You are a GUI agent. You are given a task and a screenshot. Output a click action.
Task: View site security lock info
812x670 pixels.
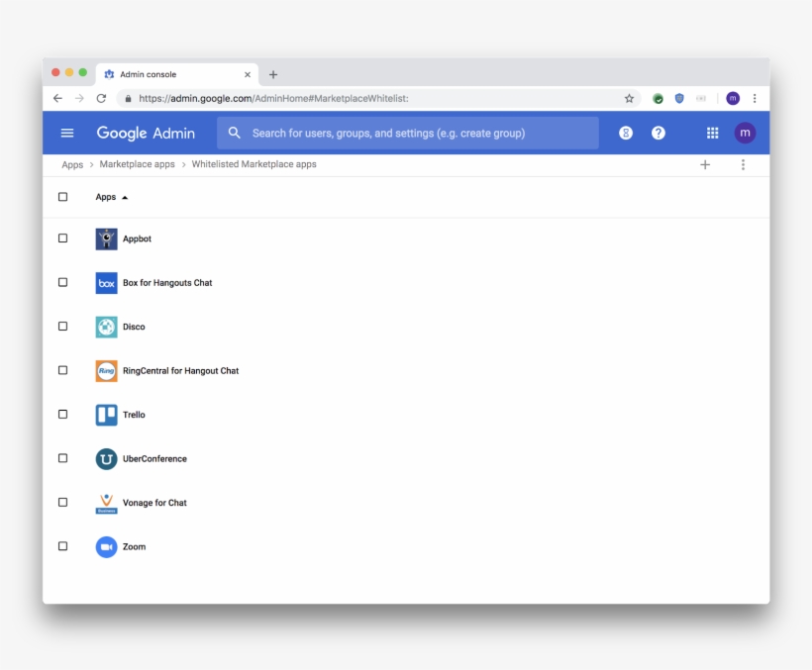[128, 98]
